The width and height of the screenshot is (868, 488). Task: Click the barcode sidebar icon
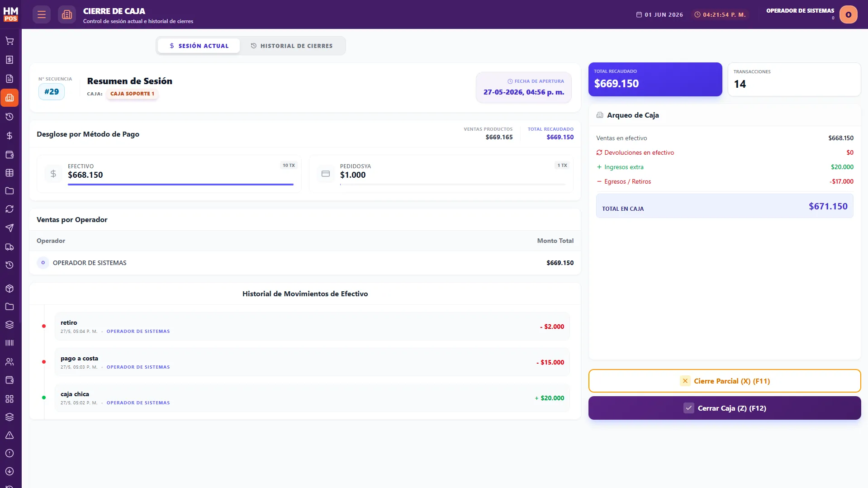(9, 343)
